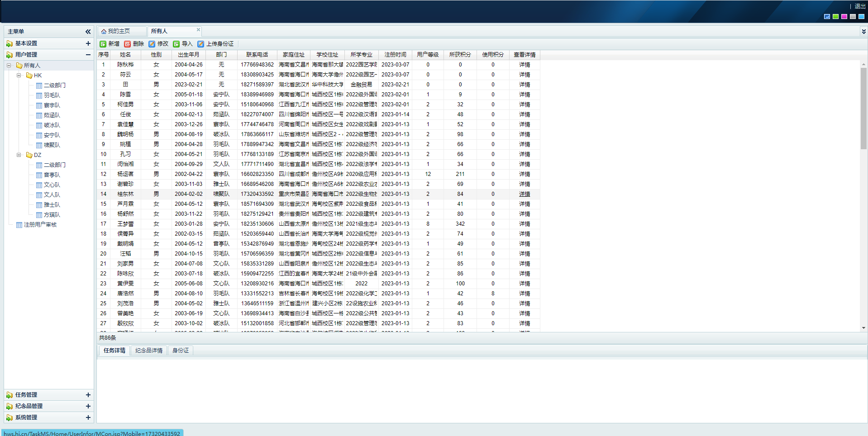This screenshot has height=436, width=868.
Task: Sort by 注册时间 column header
Action: [396, 55]
